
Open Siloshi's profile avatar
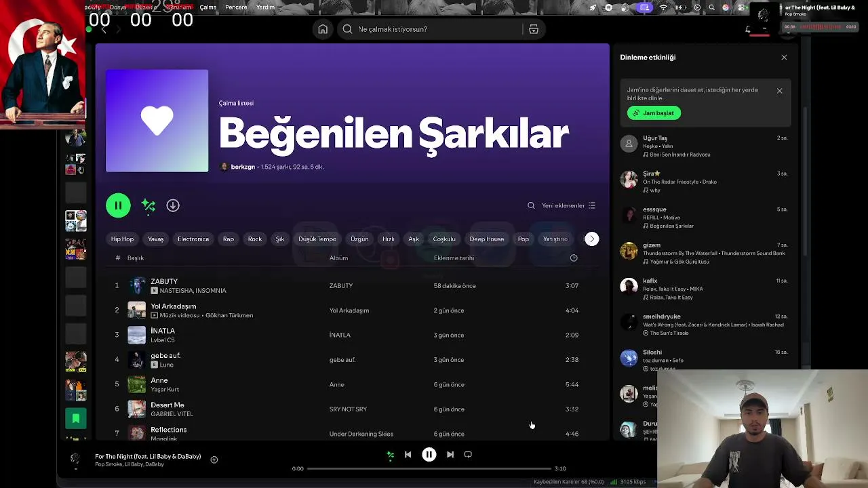point(629,358)
